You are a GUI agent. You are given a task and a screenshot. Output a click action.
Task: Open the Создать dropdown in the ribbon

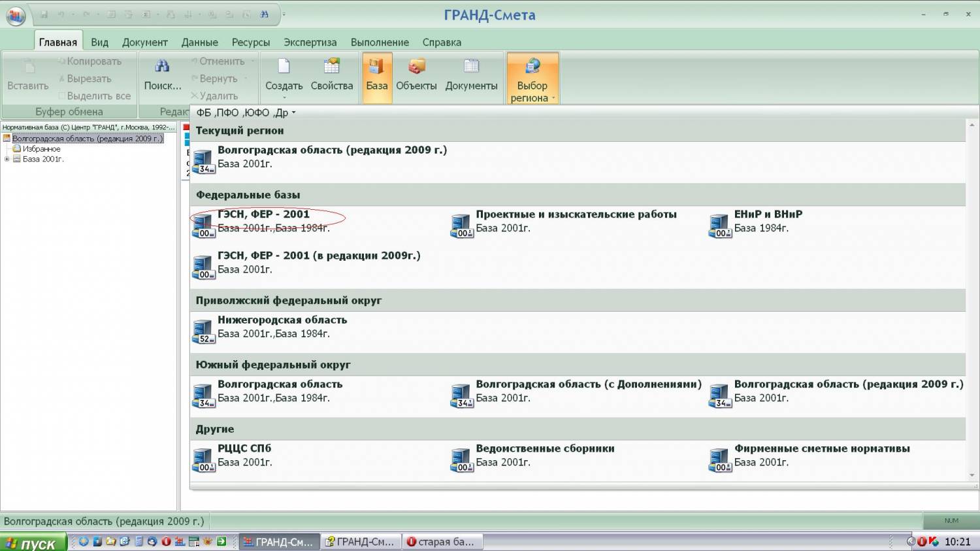pyautogui.click(x=284, y=78)
